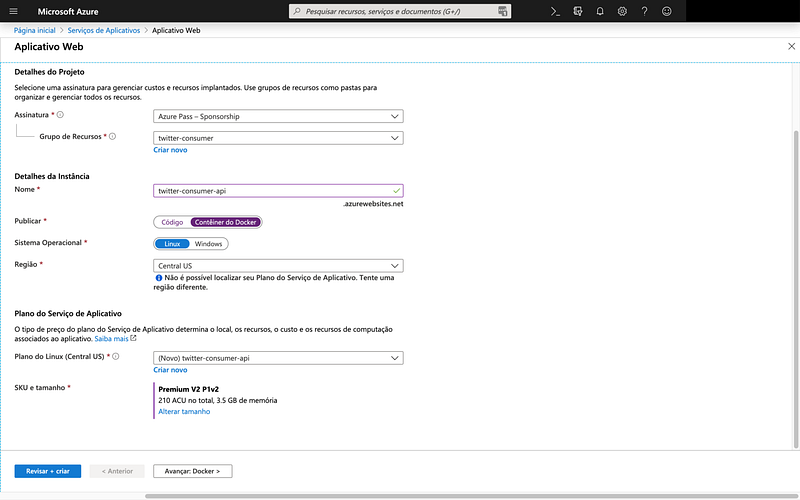Choose Windows operating system
The width and height of the screenshot is (800, 500).
pos(209,244)
